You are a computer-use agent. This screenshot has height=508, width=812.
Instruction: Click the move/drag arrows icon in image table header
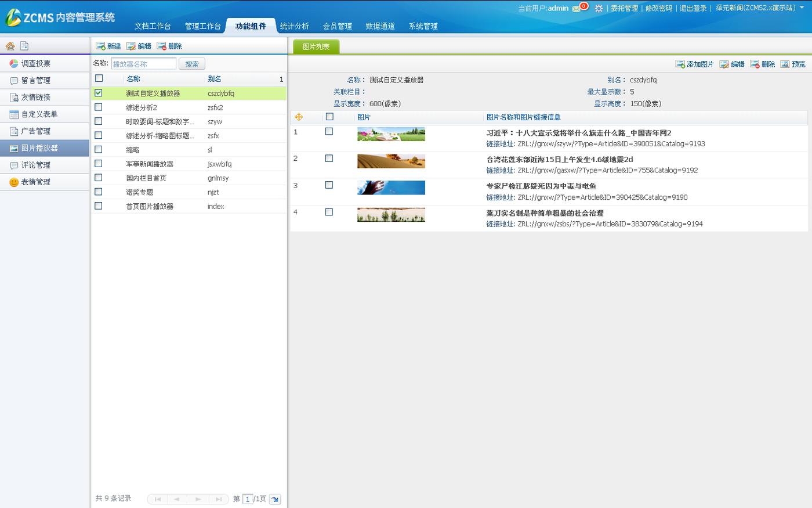pyautogui.click(x=299, y=117)
